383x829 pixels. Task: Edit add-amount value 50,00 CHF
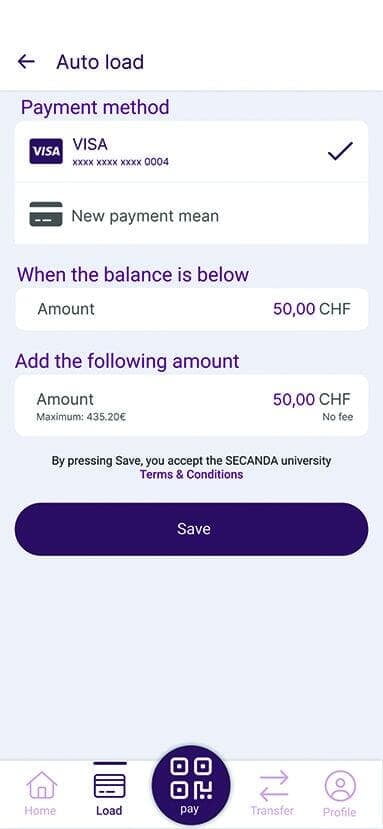(x=191, y=406)
